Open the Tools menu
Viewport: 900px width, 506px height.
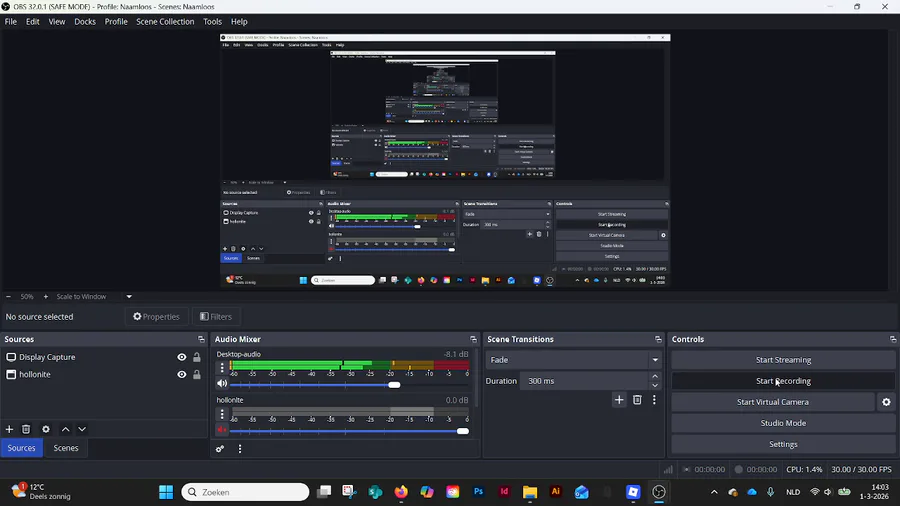[212, 22]
